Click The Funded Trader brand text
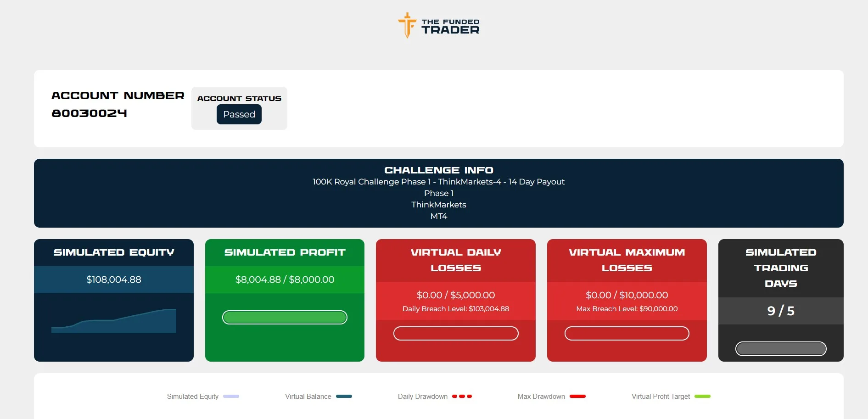 (450, 27)
